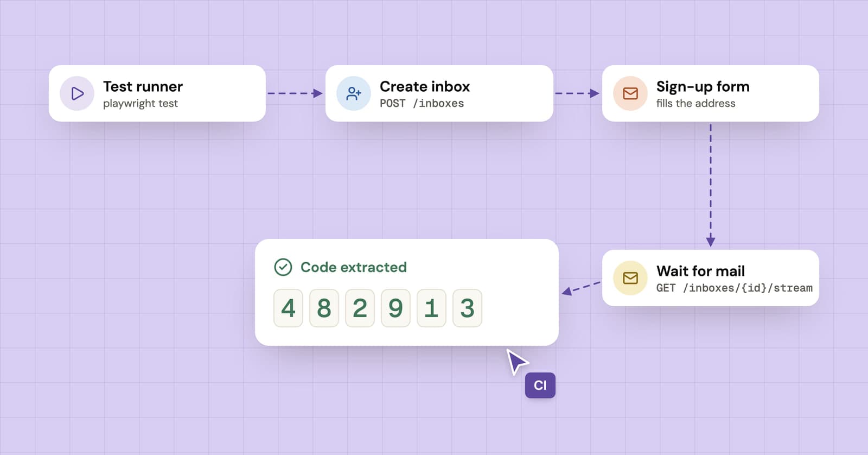Click the add-user icon on Create inbox card

tap(354, 93)
